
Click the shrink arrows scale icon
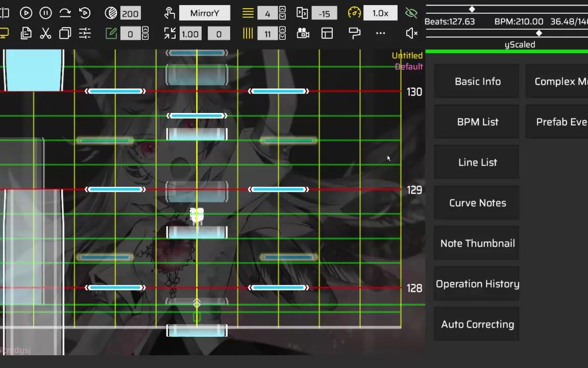(x=170, y=33)
